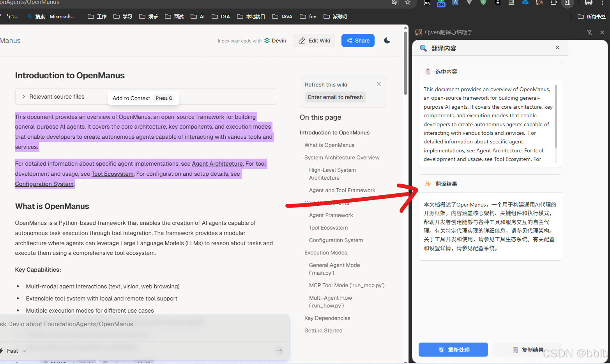Image resolution: width=610 pixels, height=364 pixels.
Task: Click the 选中内容 text box scrollbar
Action: tap(555, 117)
